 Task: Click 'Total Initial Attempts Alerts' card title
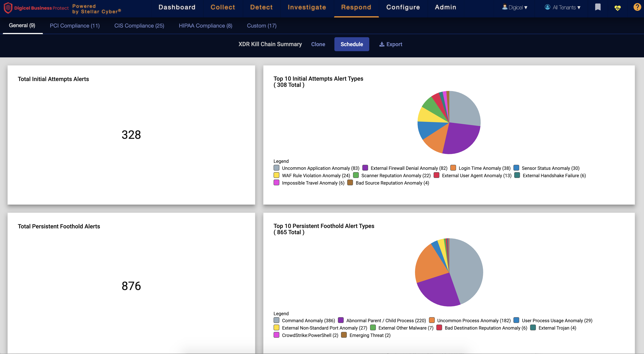(x=53, y=79)
